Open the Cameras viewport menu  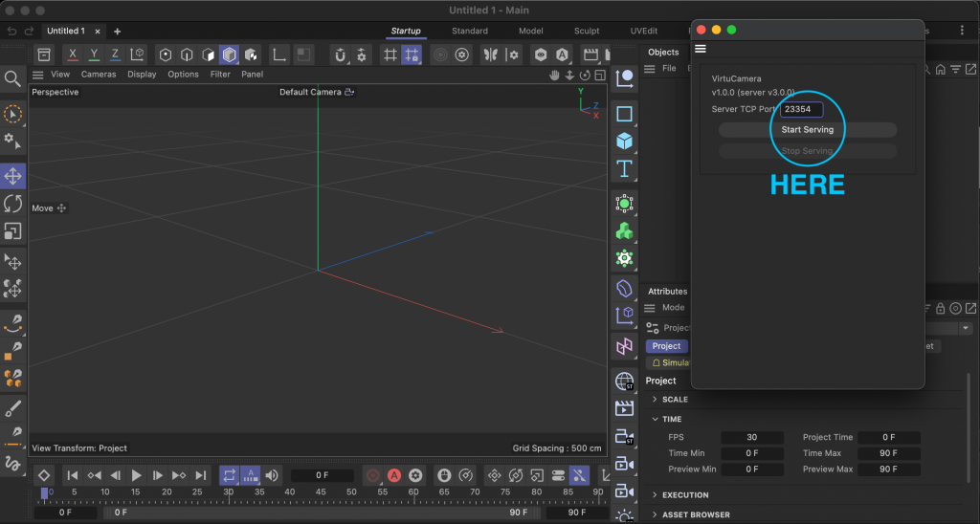click(x=99, y=75)
